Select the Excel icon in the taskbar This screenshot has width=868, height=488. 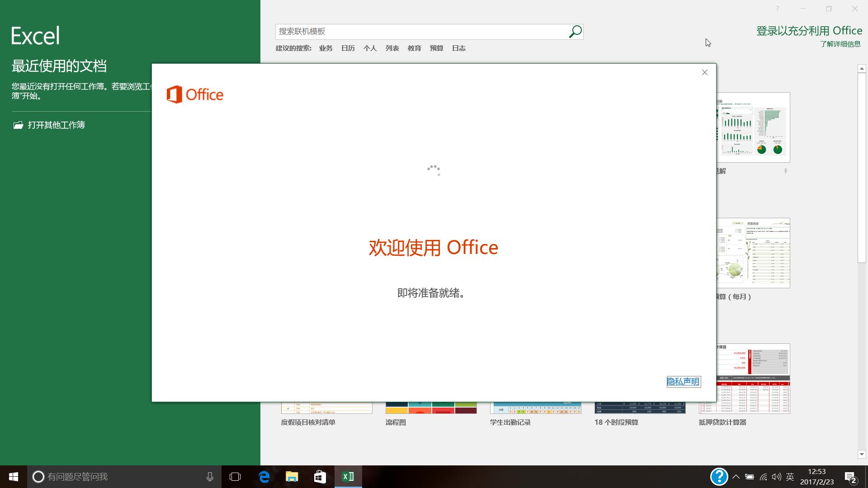coord(348,476)
